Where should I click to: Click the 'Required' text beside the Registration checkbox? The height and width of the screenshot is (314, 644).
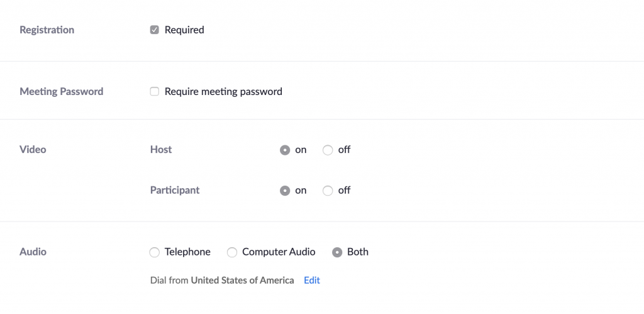click(x=184, y=30)
